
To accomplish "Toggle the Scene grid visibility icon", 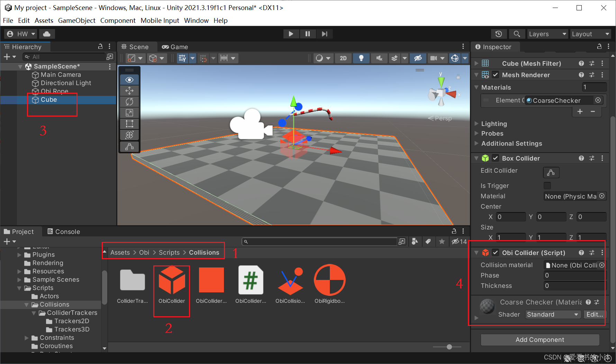I will tap(182, 58).
